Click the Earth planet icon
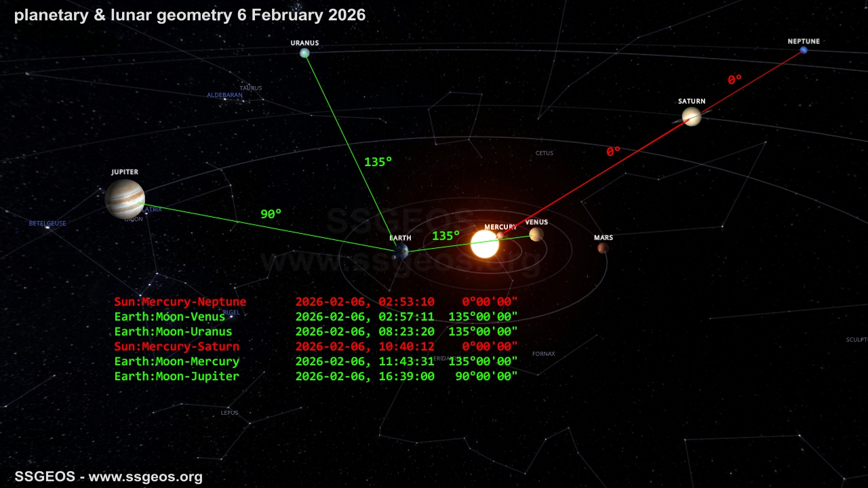This screenshot has width=868, height=488. [401, 250]
